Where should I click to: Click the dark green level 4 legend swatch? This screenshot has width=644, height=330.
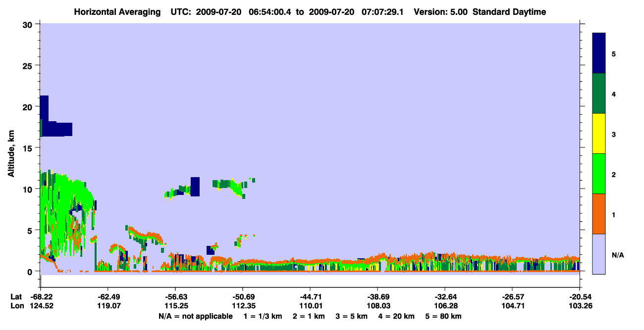tap(599, 94)
